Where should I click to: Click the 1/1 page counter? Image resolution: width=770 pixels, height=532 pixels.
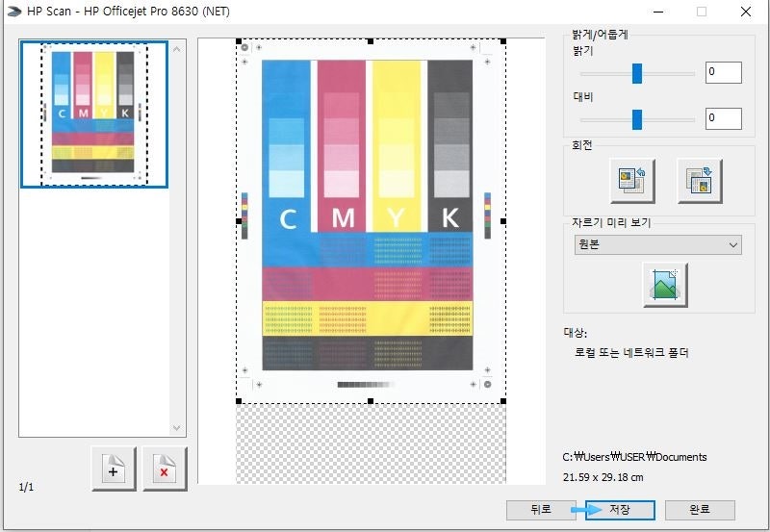coord(26,487)
